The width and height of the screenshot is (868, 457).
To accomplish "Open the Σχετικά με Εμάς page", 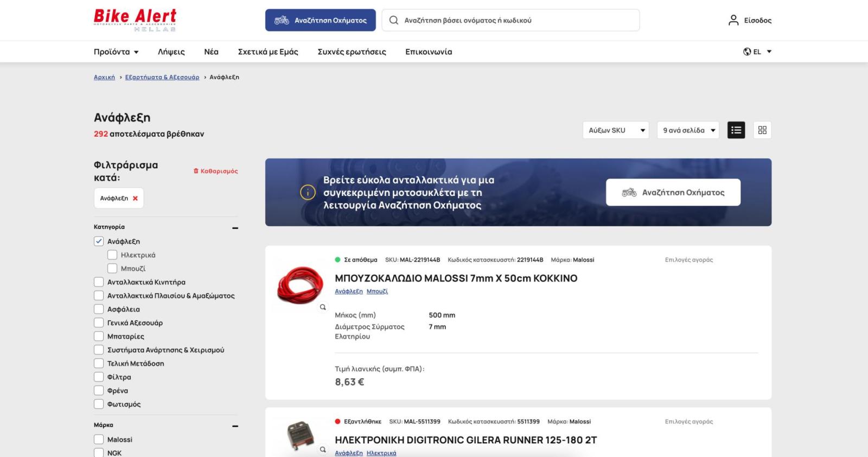I will coord(268,52).
